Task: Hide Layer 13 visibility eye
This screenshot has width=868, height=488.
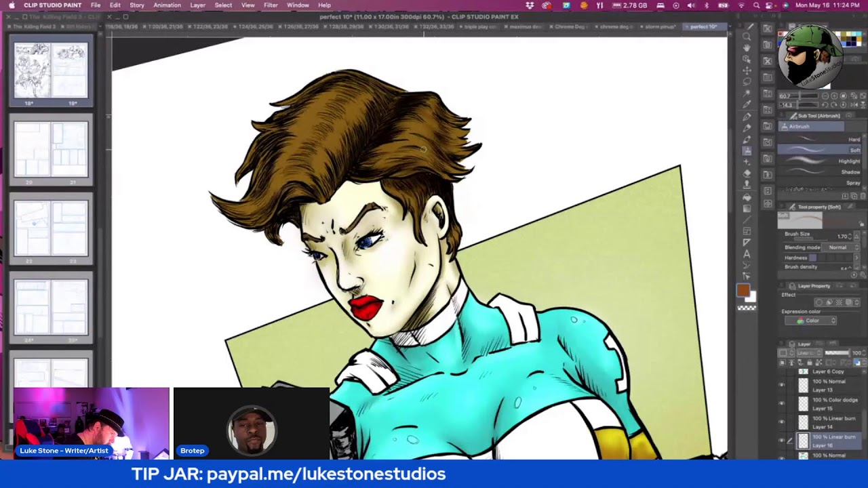Action: coord(782,386)
